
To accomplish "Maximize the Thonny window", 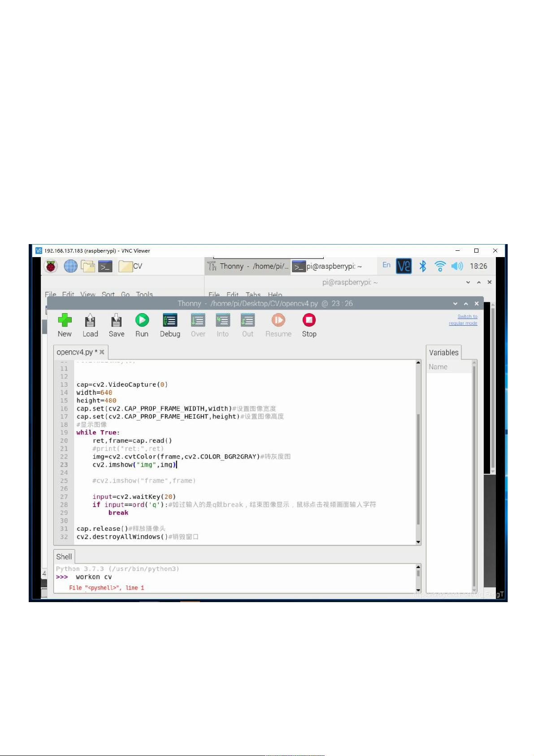I will 466,304.
